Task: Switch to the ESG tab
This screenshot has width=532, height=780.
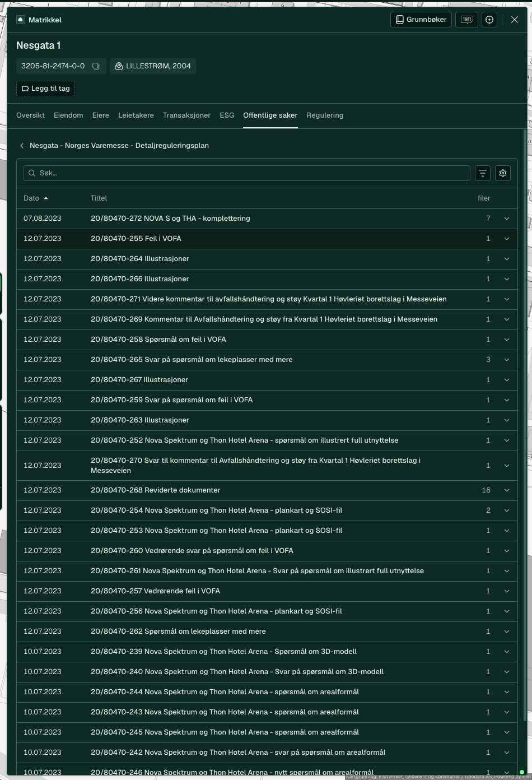Action: pos(227,115)
